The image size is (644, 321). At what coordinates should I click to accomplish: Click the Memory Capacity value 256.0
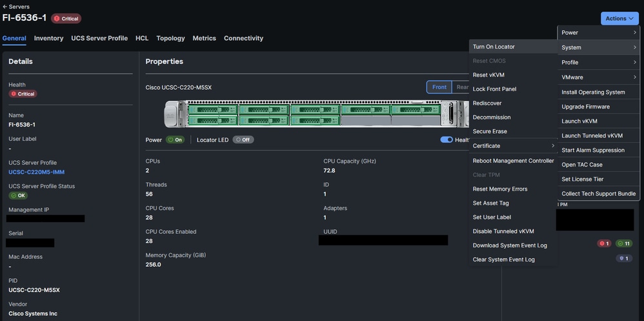(x=153, y=265)
